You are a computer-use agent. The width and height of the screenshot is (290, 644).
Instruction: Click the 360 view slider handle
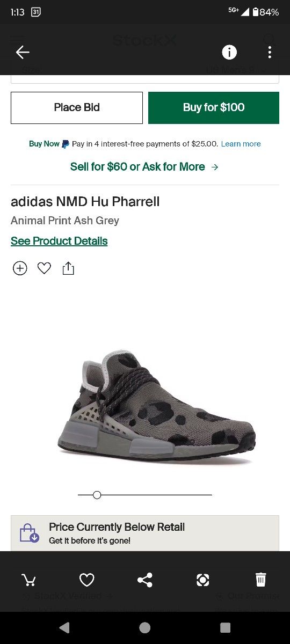[97, 495]
